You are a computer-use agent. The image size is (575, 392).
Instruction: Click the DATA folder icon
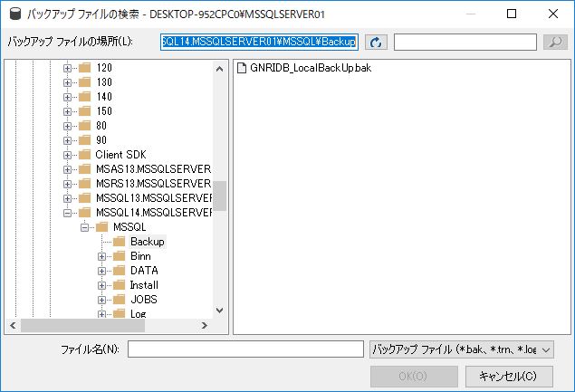[x=119, y=271]
